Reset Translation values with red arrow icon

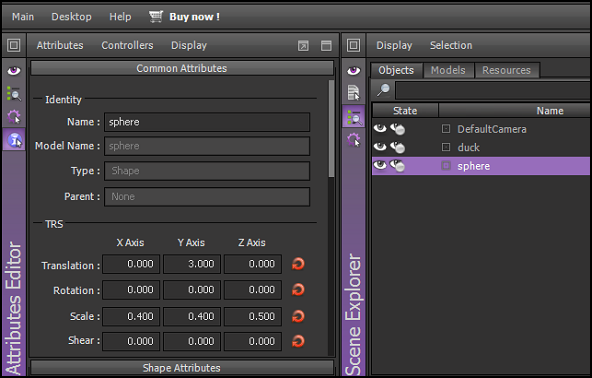point(298,264)
